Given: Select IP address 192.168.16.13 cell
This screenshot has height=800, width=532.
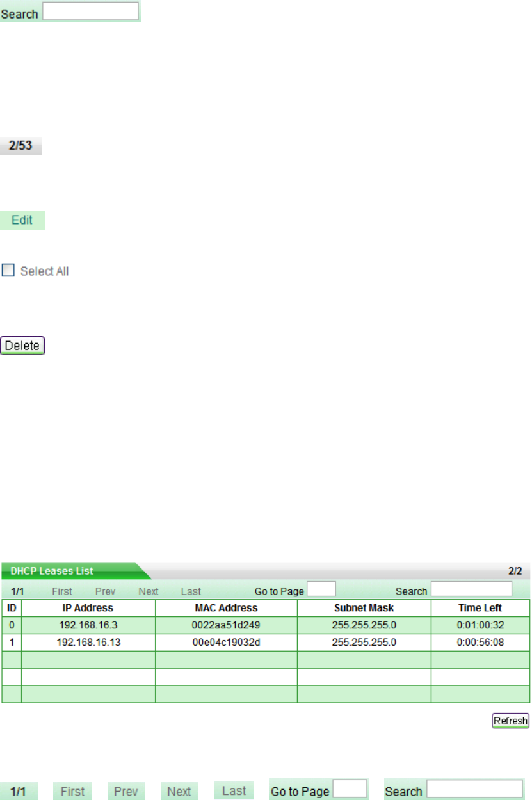Looking at the screenshot, I should 88,642.
